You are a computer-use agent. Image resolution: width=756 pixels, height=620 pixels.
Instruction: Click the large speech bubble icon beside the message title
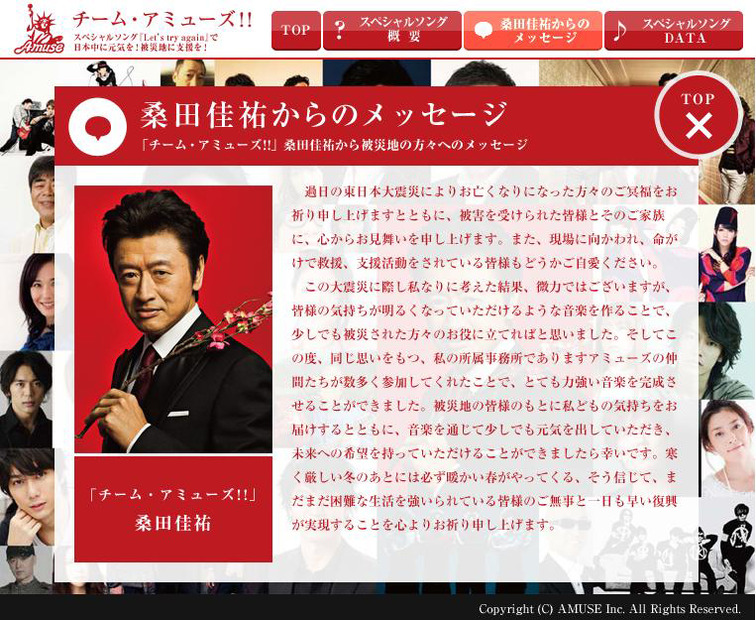(x=97, y=125)
